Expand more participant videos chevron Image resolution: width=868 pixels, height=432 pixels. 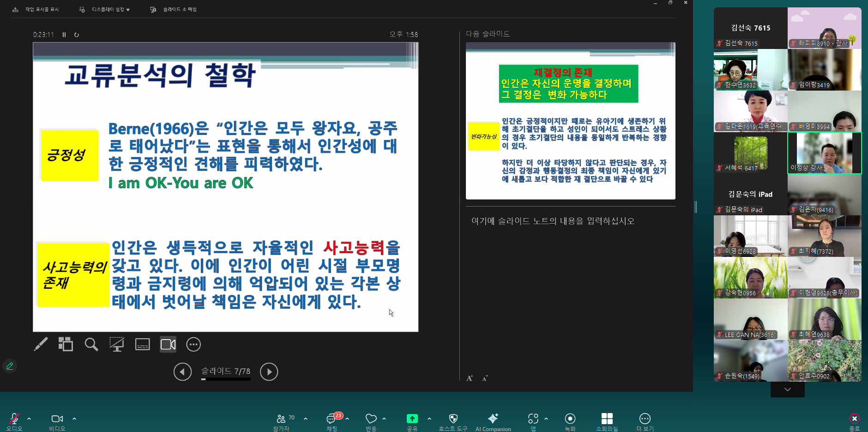787,389
